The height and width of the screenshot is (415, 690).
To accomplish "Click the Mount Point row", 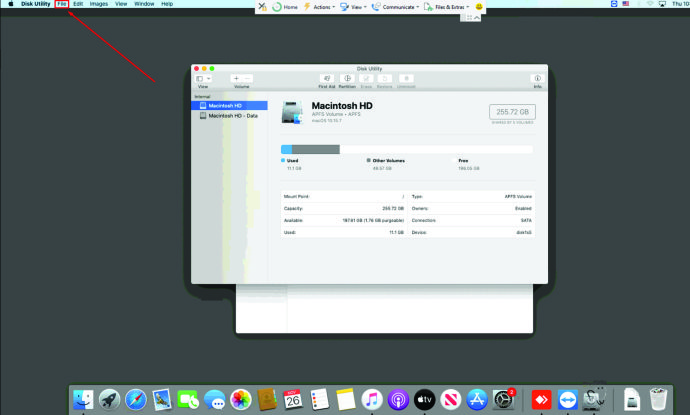I will pos(344,197).
